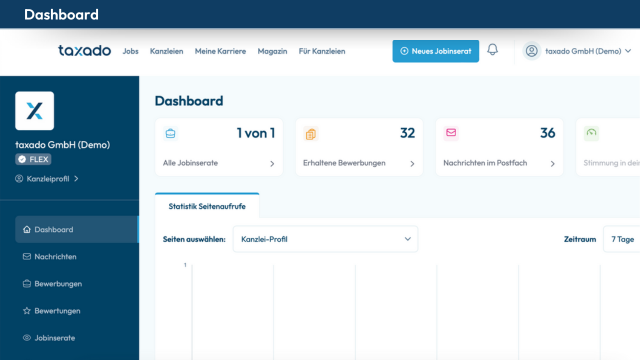
Task: Click the X company logo thumbnail
Action: 34,111
